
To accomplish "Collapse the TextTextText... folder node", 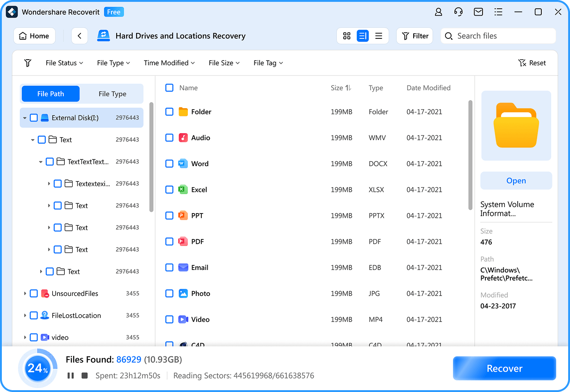I will (41, 162).
